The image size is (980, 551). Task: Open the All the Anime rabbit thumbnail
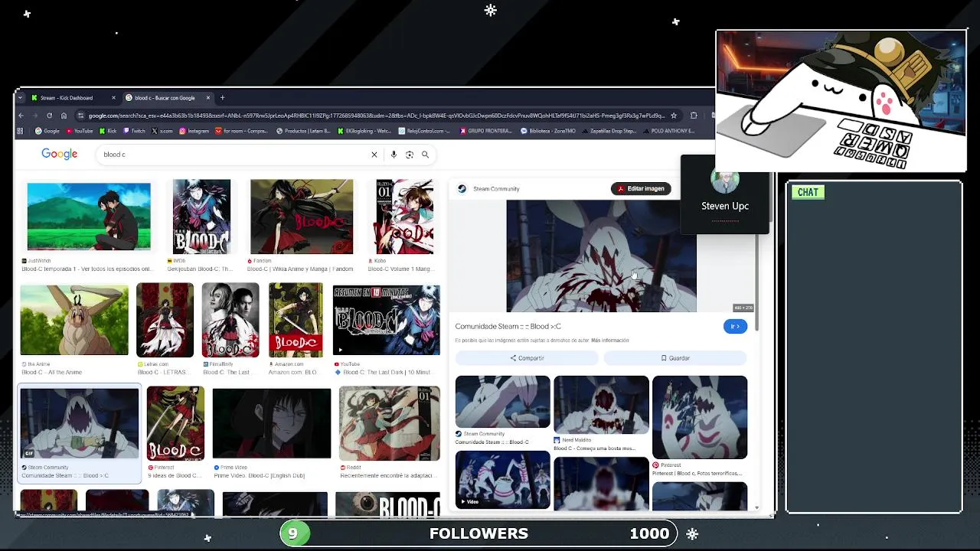point(74,320)
